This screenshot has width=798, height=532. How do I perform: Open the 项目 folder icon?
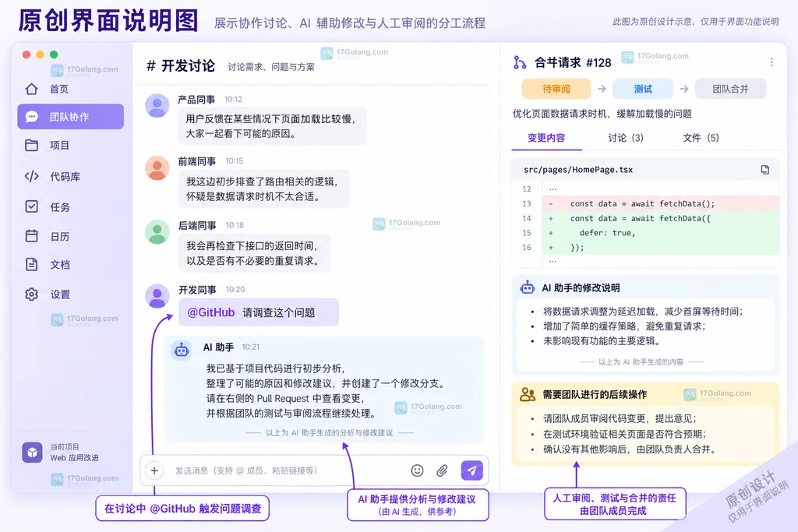[31, 146]
